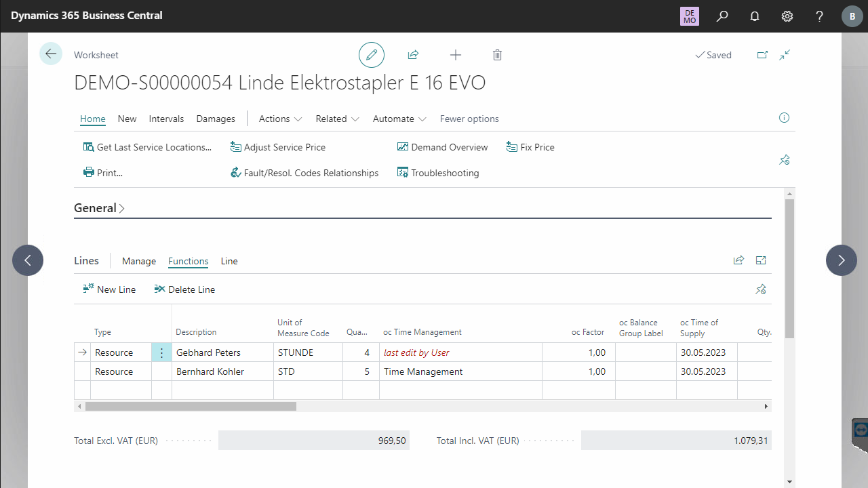Pin the Lines action bar
Viewport: 868px width, 488px height.
coord(761,289)
